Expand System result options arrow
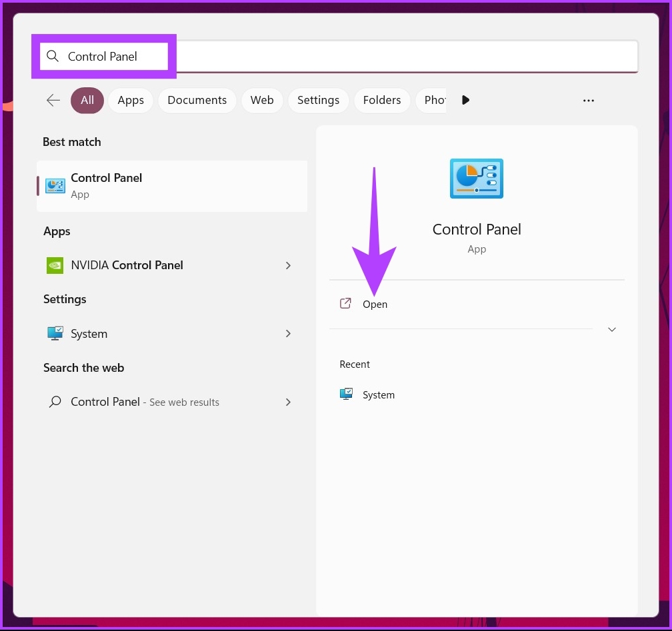The image size is (672, 631). pos(288,333)
